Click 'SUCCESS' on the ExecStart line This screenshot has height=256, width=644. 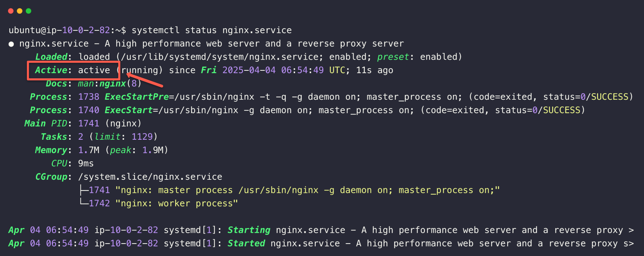point(562,110)
